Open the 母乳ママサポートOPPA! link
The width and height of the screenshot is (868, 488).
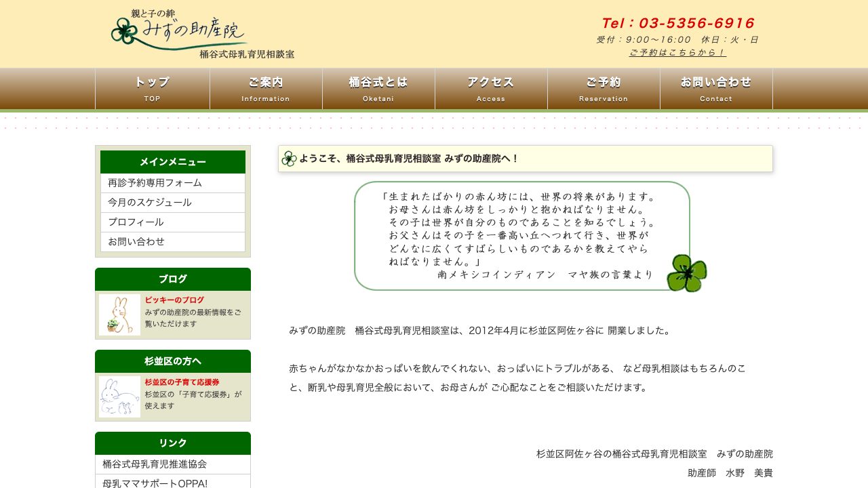click(154, 482)
